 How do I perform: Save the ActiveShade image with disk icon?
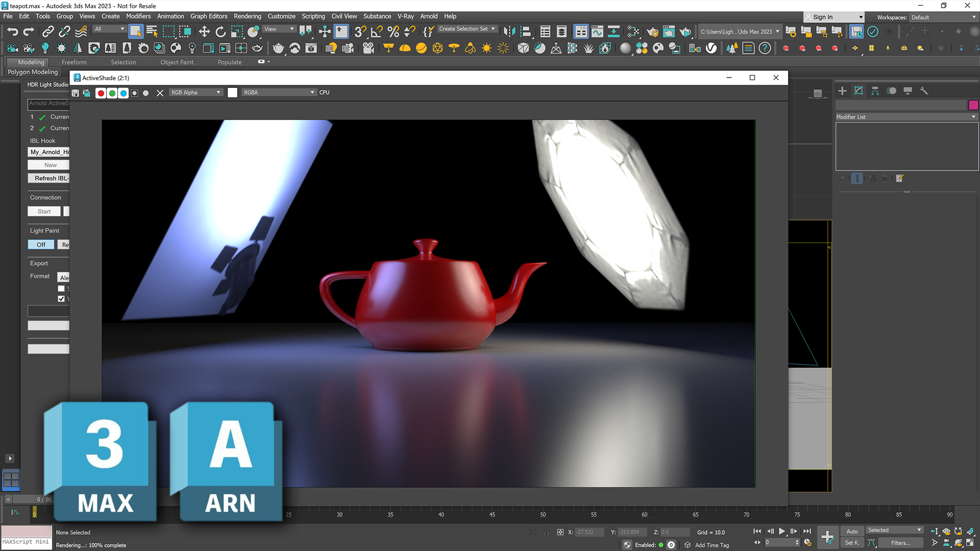(x=76, y=93)
